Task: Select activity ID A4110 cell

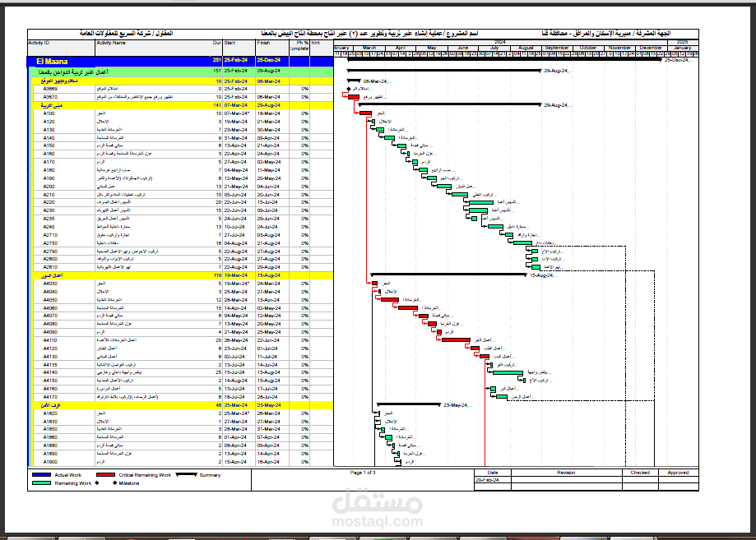Action: [50, 340]
